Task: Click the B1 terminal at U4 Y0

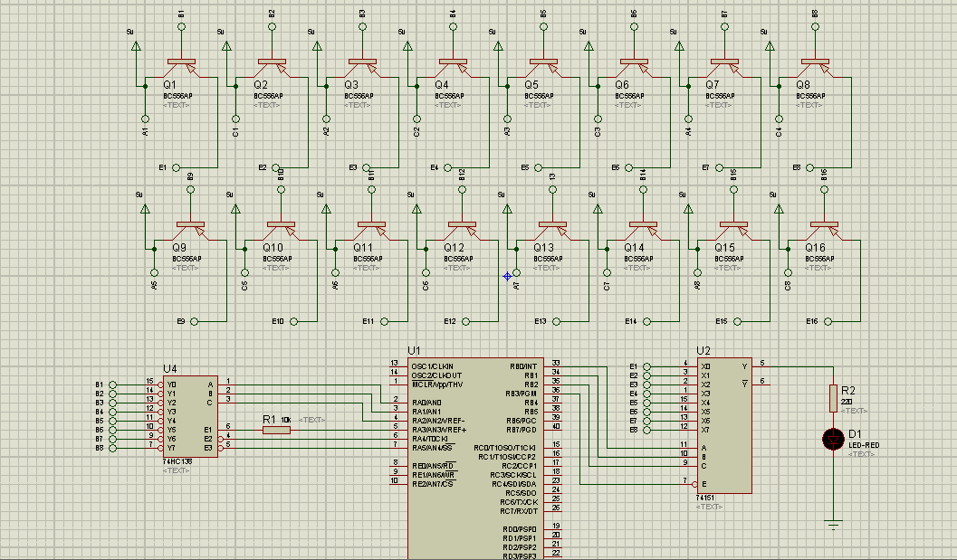Action: click(x=113, y=384)
